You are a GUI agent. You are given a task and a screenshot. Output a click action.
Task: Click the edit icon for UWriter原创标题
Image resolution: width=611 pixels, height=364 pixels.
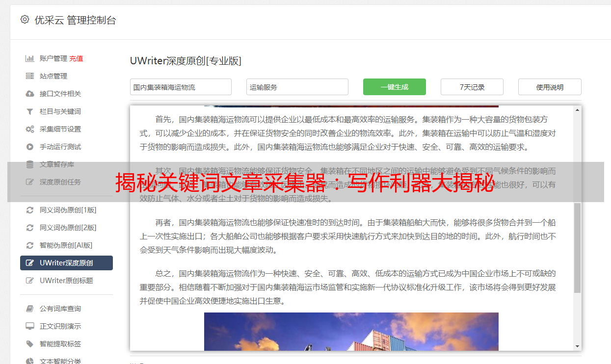click(30, 281)
